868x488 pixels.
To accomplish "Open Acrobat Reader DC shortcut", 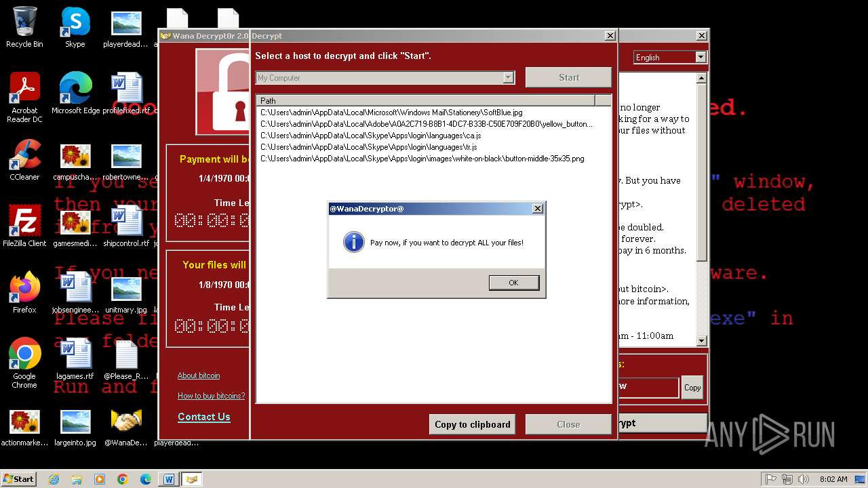I will [24, 98].
